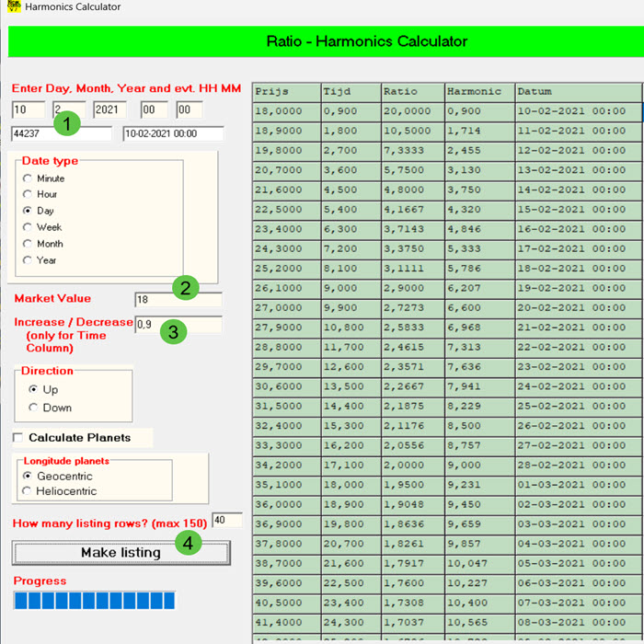
Task: Click the Tijd column header
Action: [351, 92]
